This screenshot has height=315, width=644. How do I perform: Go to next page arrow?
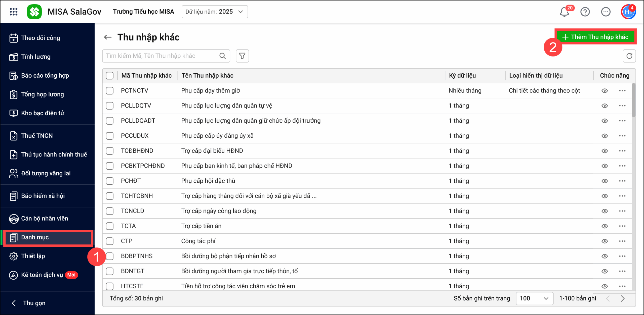pyautogui.click(x=623, y=298)
